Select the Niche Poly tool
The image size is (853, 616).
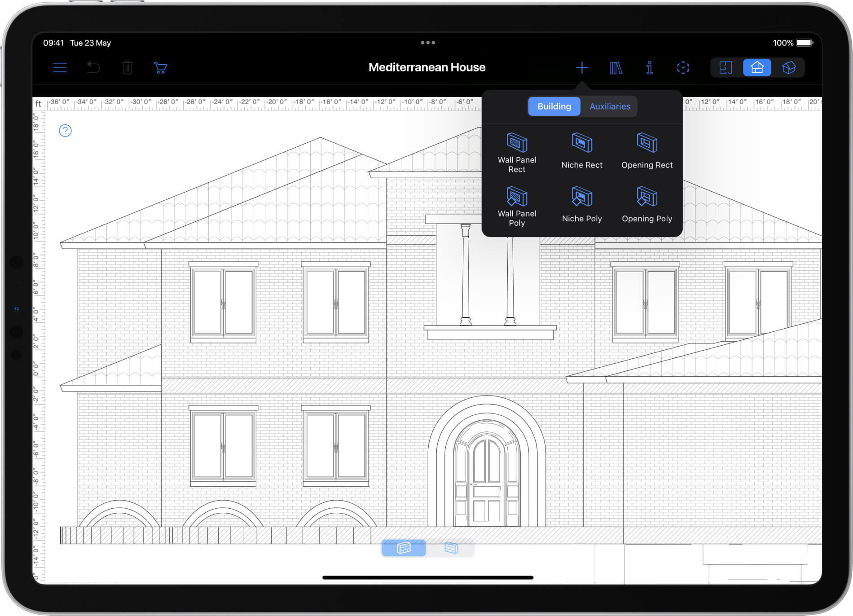[581, 204]
